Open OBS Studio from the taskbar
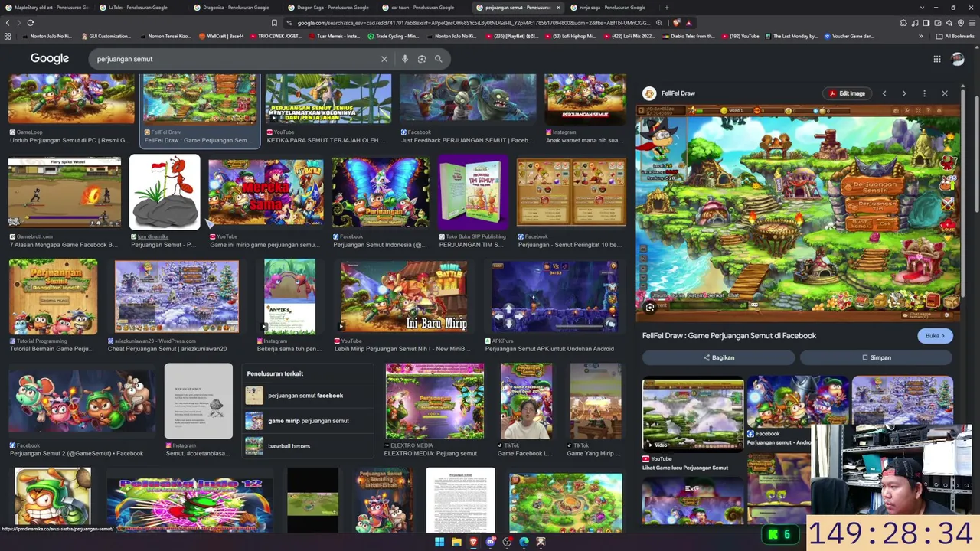Viewport: 980px width, 551px height. [507, 542]
